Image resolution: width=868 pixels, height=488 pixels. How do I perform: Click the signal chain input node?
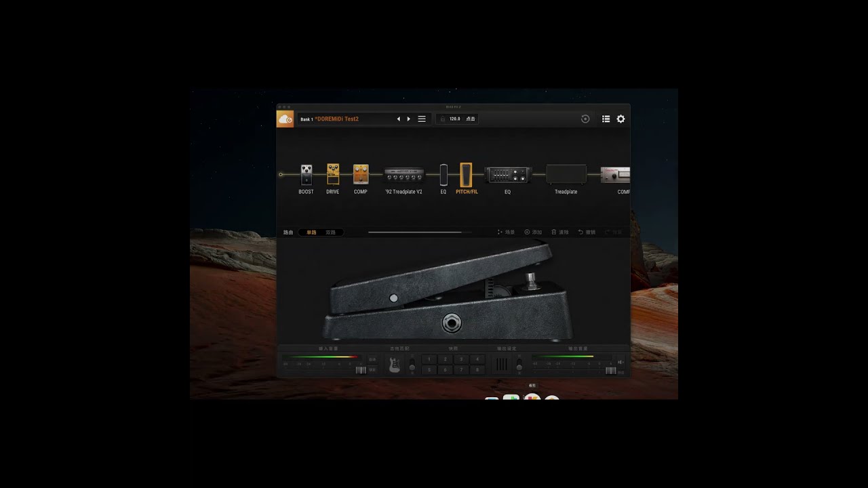tap(281, 175)
